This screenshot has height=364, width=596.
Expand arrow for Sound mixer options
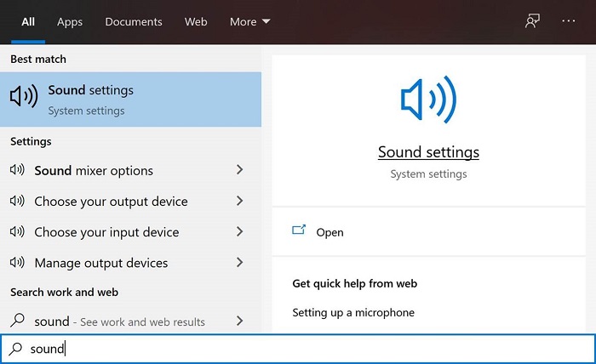239,170
